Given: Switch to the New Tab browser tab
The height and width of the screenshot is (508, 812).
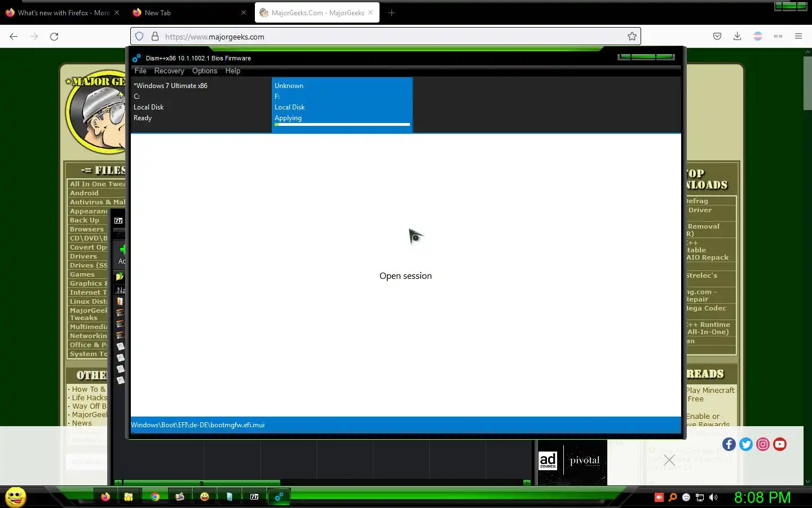Looking at the screenshot, I should pos(189,12).
